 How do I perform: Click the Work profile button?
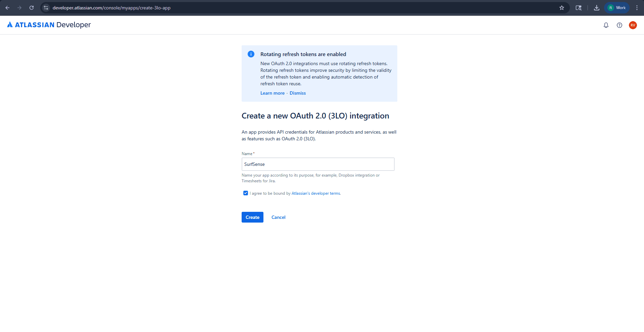click(x=616, y=7)
